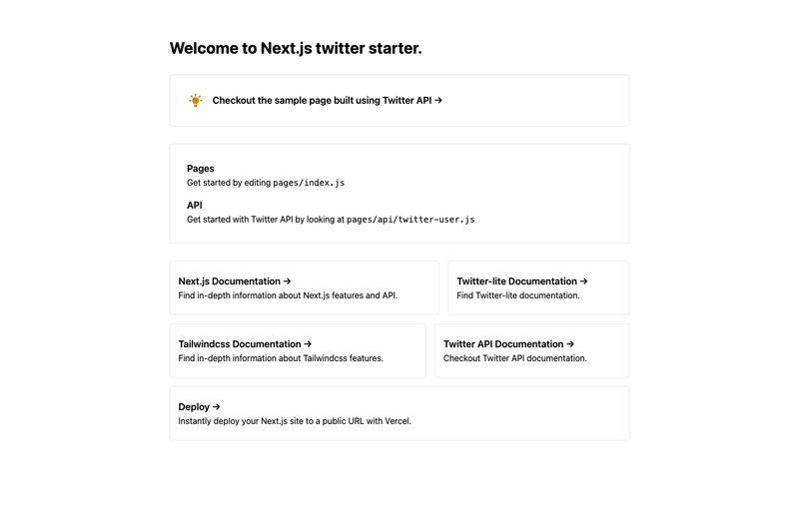This screenshot has height=532, width=799.
Task: Click the lightbulb icon in sample banner
Action: click(x=195, y=100)
